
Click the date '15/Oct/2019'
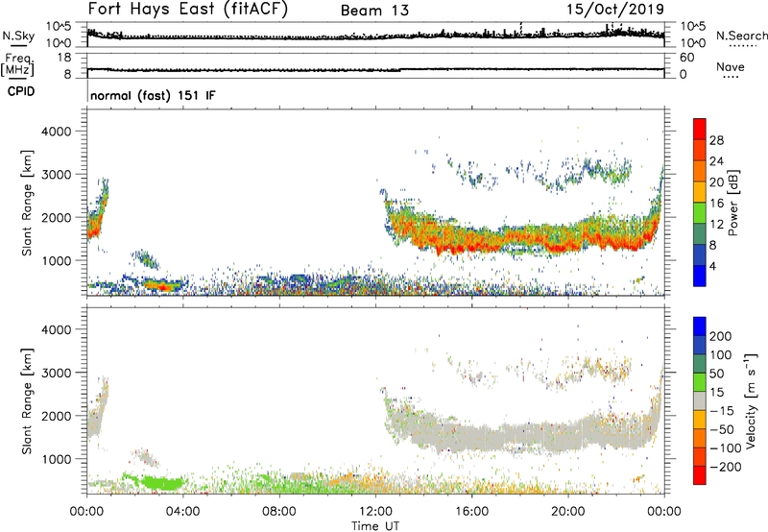(x=615, y=10)
